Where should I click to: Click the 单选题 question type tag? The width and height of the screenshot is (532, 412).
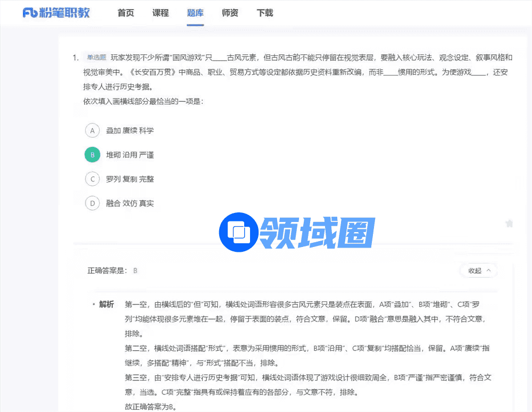(x=97, y=57)
